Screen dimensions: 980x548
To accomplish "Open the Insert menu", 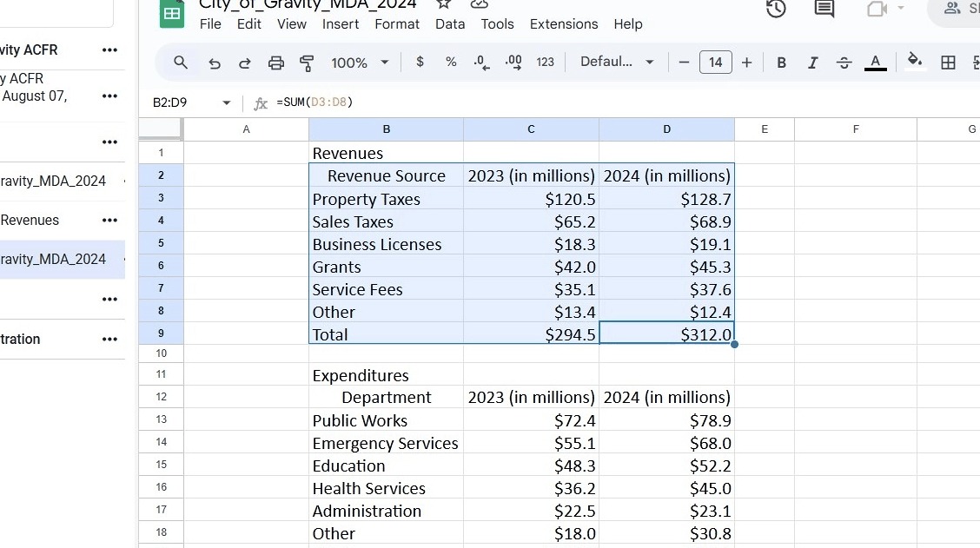I will pos(341,23).
